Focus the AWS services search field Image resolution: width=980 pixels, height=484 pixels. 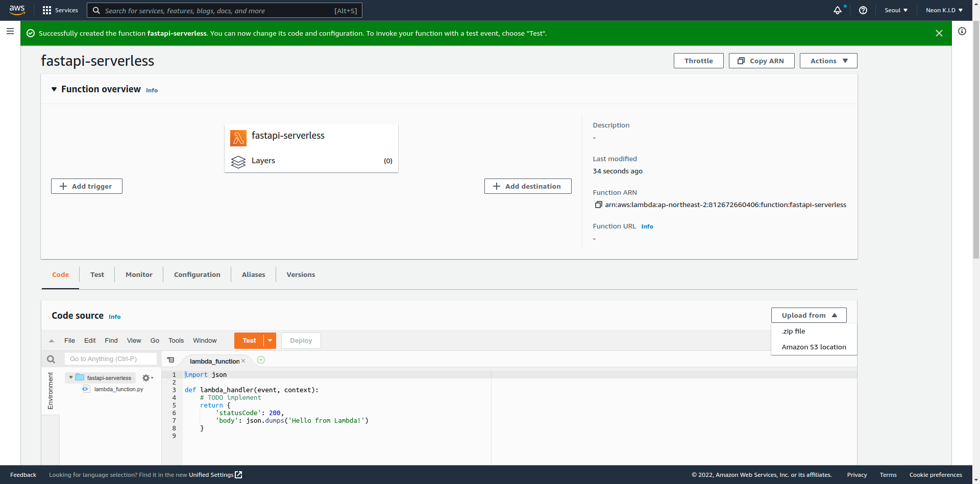click(x=225, y=10)
